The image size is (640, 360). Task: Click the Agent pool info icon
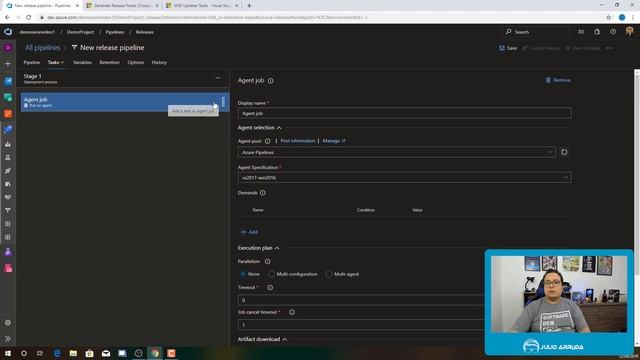click(267, 141)
